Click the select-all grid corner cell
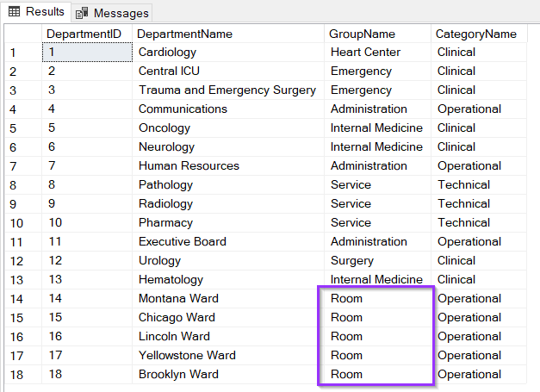 click(22, 34)
